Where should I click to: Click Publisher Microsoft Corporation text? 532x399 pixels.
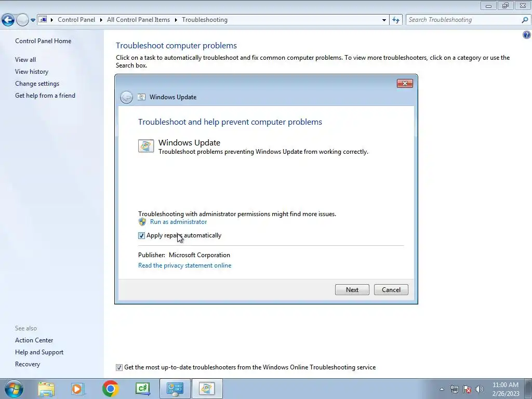pos(184,255)
